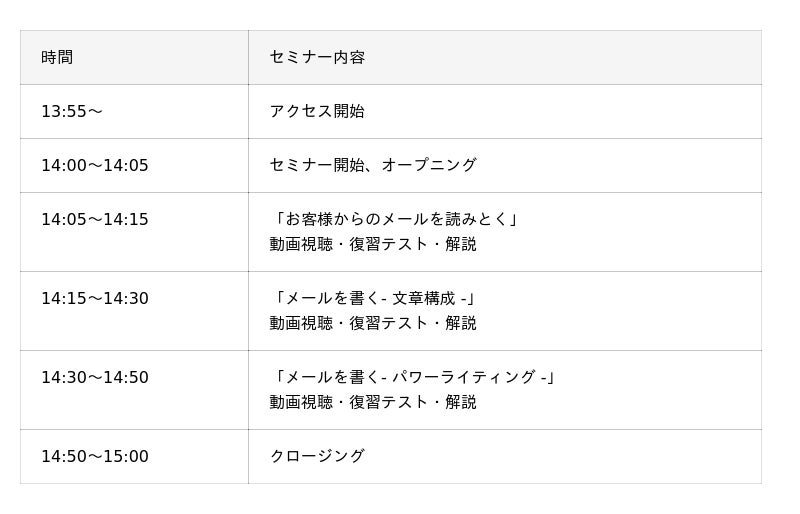Click the メールを書く- パワーライティング title

413,377
